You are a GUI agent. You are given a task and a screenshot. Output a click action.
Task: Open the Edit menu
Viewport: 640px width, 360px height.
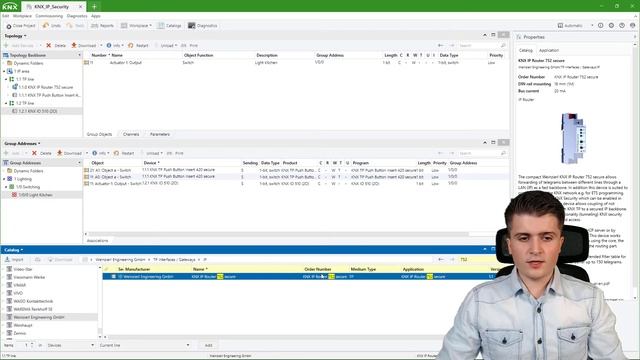pos(5,16)
